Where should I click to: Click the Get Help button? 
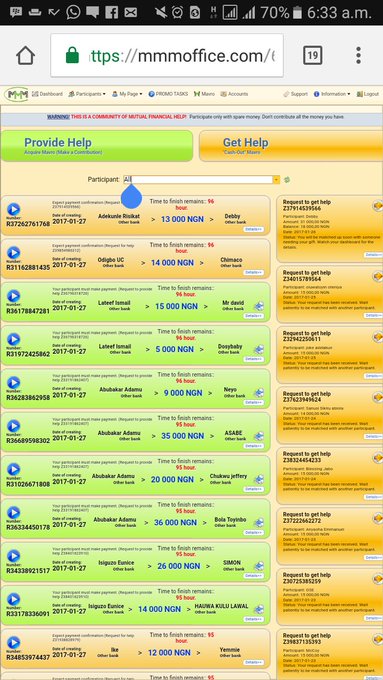(x=291, y=146)
